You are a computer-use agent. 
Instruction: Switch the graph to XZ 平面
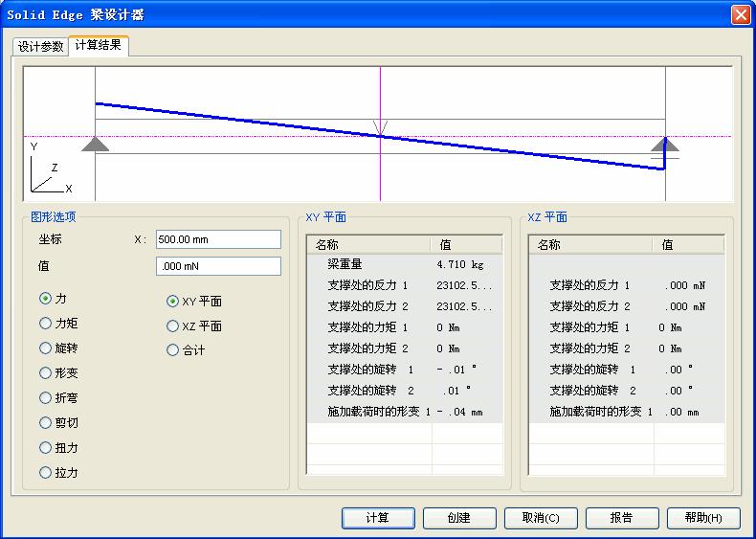pyautogui.click(x=173, y=326)
